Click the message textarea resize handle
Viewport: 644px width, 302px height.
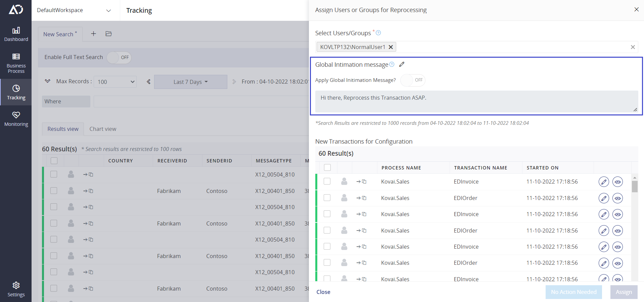635,110
